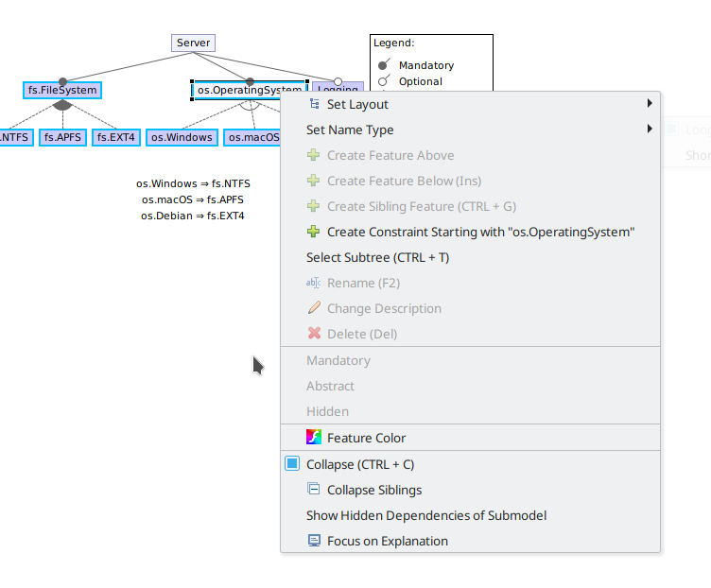Click the Create Sibling Feature plus icon
This screenshot has width=711, height=588.
(x=313, y=206)
